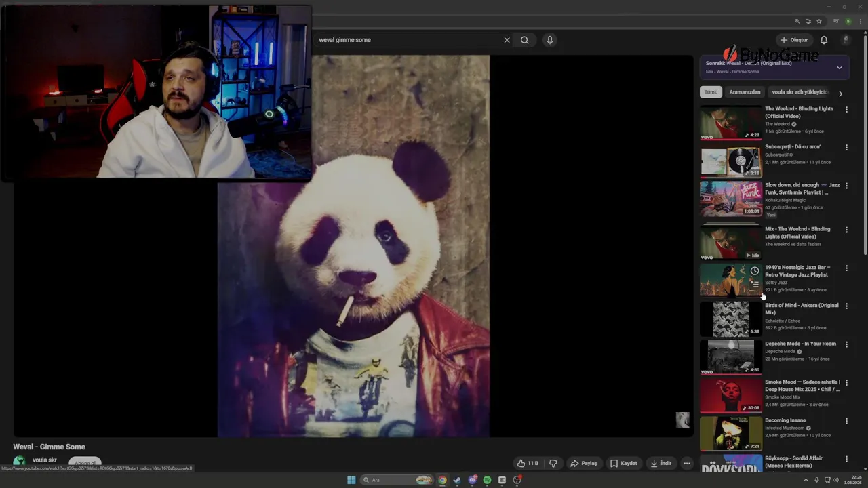868x488 pixels.
Task: Open options for Slow down, did enough playlist
Action: 846,186
